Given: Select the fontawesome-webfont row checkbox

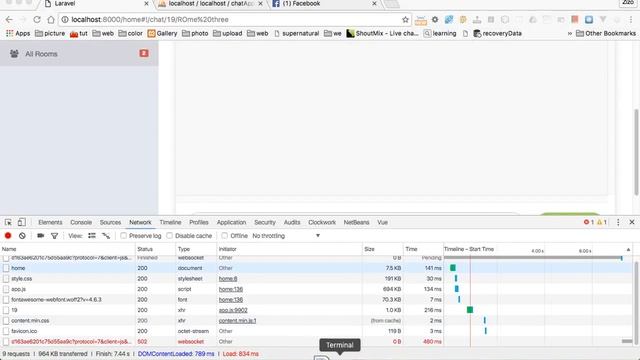Looking at the screenshot, I should pyautogui.click(x=6, y=300).
